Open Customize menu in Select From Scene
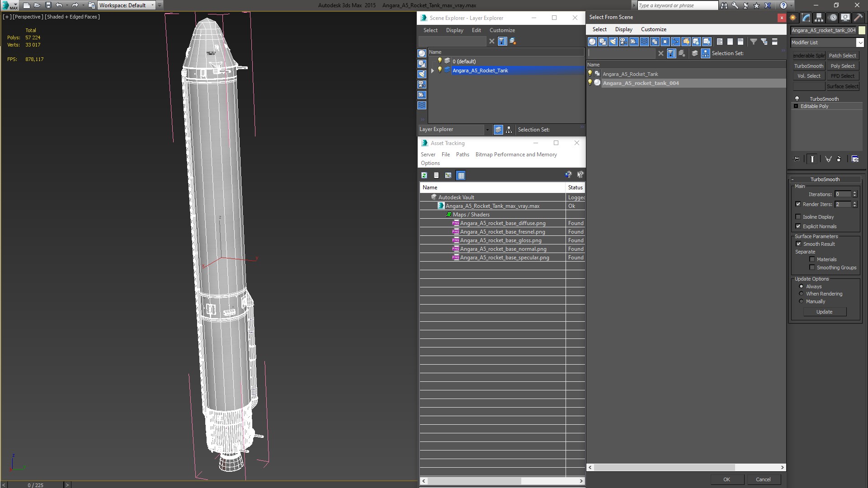 [653, 29]
